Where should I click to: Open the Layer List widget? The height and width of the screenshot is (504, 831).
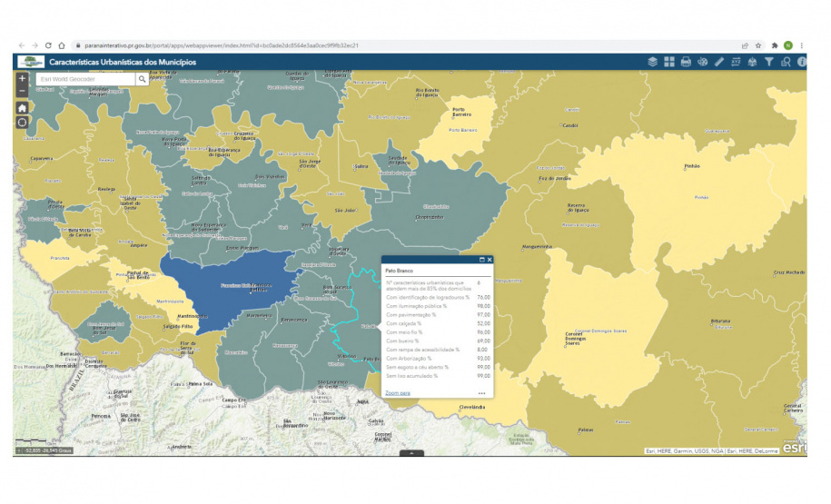tap(652, 62)
